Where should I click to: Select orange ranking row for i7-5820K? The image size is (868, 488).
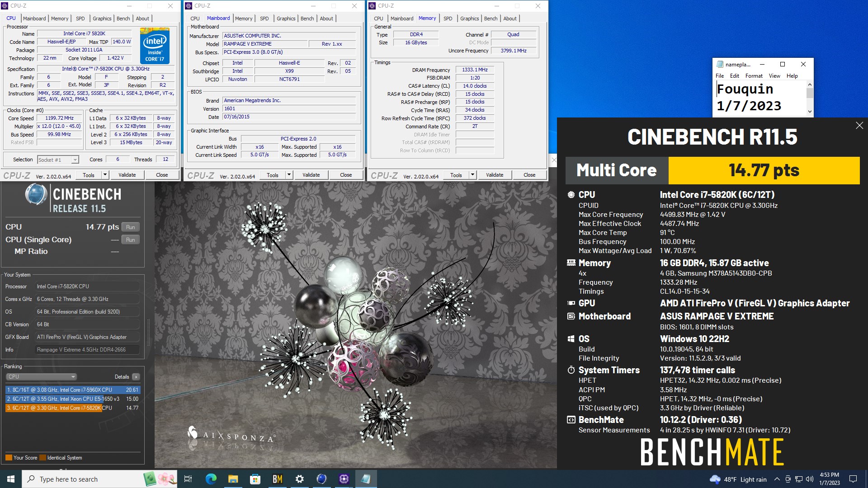point(73,408)
